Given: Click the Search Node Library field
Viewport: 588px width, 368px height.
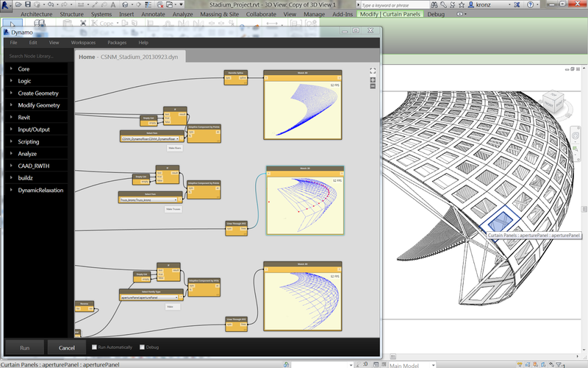Looking at the screenshot, I should click(37, 57).
